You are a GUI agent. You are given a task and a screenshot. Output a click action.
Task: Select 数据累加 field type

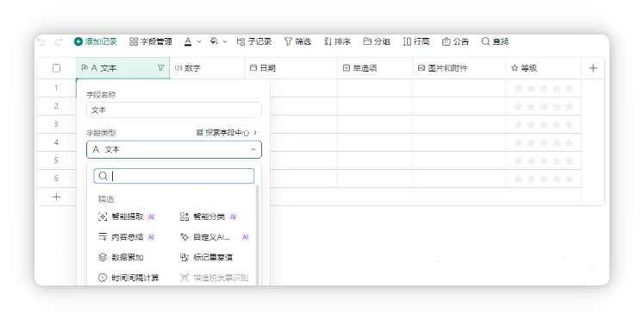(121, 258)
